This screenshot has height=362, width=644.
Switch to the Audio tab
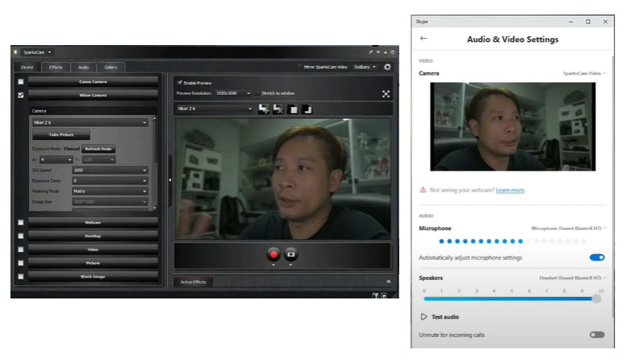84,68
